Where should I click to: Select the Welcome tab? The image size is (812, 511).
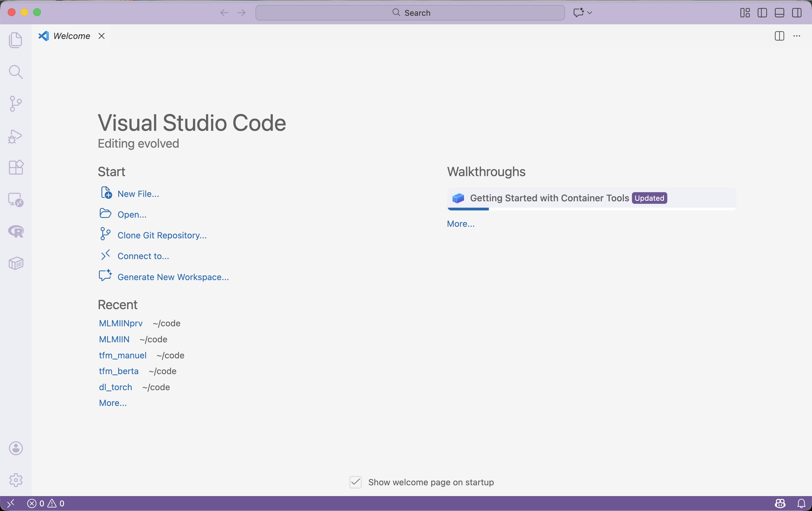(72, 36)
